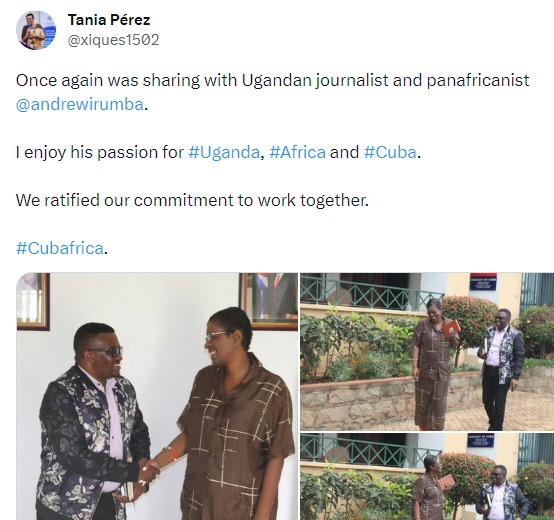Open the @andrewirumba mention
Image resolution: width=554 pixels, height=520 pixels.
click(x=79, y=104)
